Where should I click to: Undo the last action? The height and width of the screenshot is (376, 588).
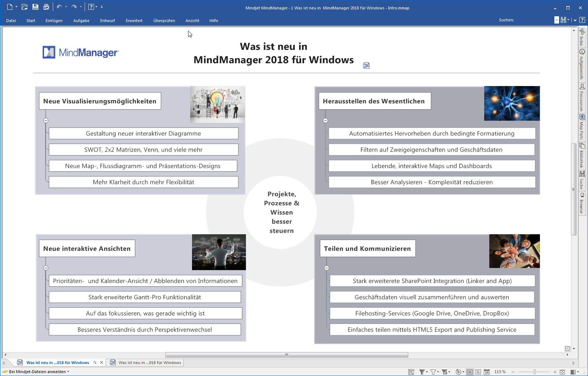[x=59, y=7]
